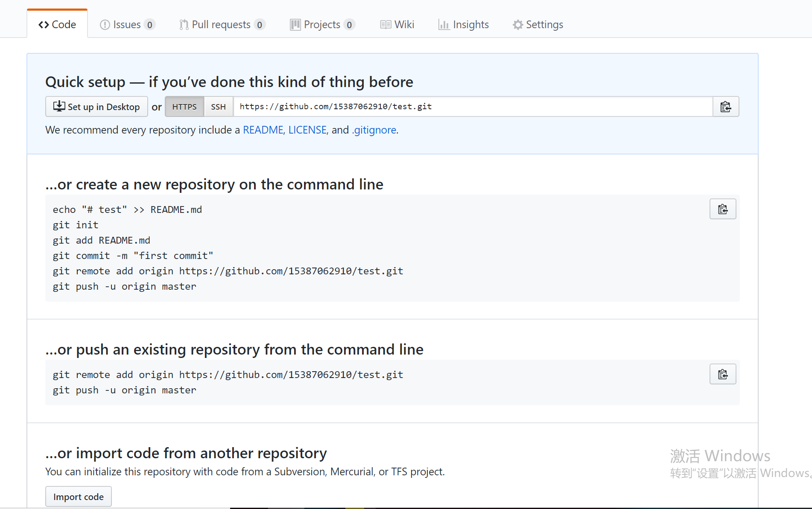Image resolution: width=812 pixels, height=509 pixels.
Task: Click Set up in Desktop button
Action: point(96,107)
